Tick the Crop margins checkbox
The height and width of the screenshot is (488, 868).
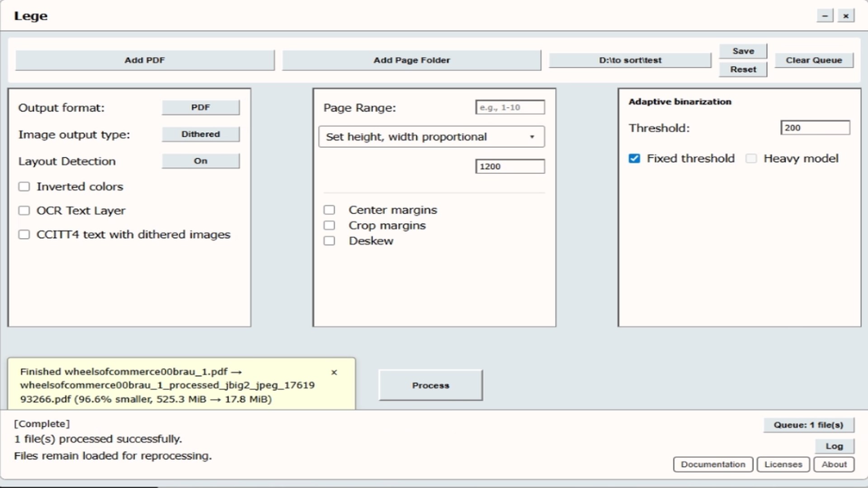(329, 225)
